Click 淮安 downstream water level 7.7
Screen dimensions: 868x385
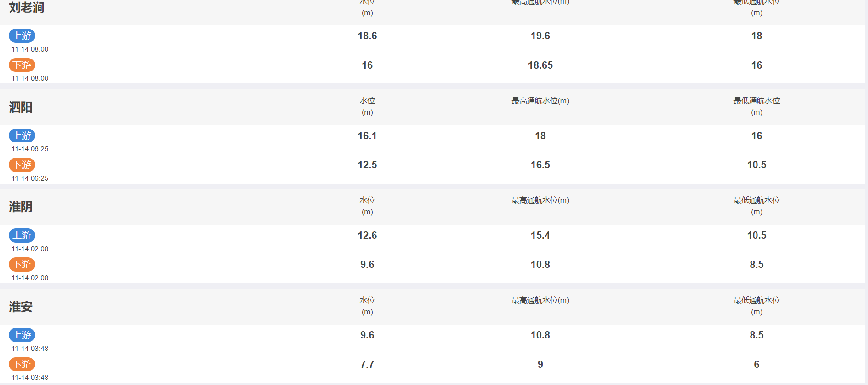point(367,364)
